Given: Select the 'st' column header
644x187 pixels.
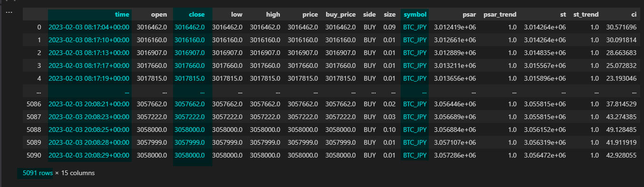Looking at the screenshot, I should tap(562, 15).
